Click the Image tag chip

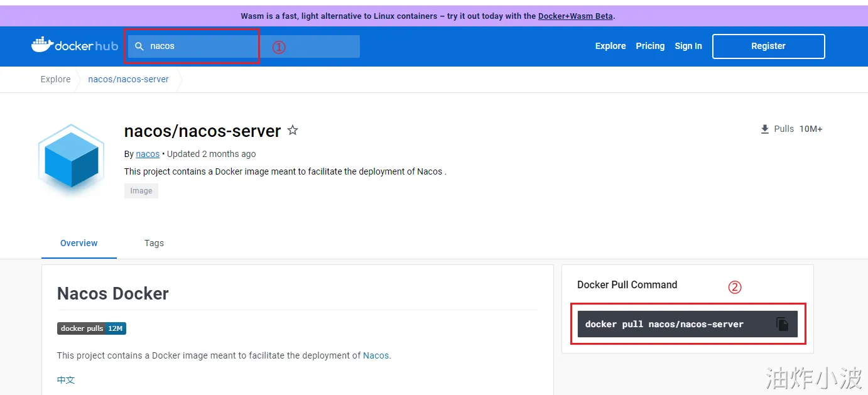point(141,191)
